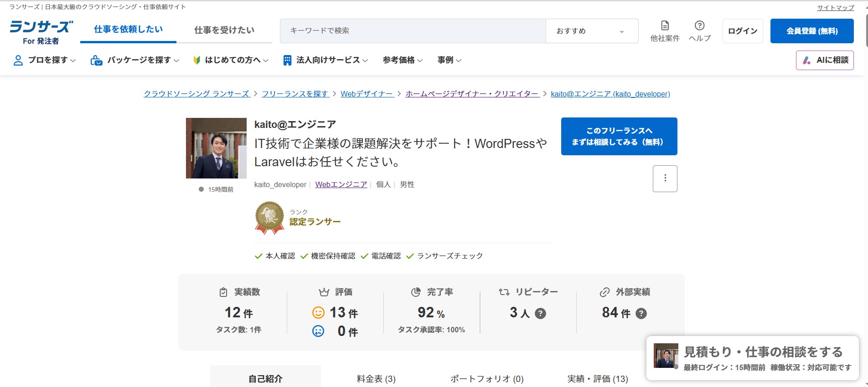Click the 外部実績 question mark help icon
This screenshot has width=868, height=387.
[641, 313]
